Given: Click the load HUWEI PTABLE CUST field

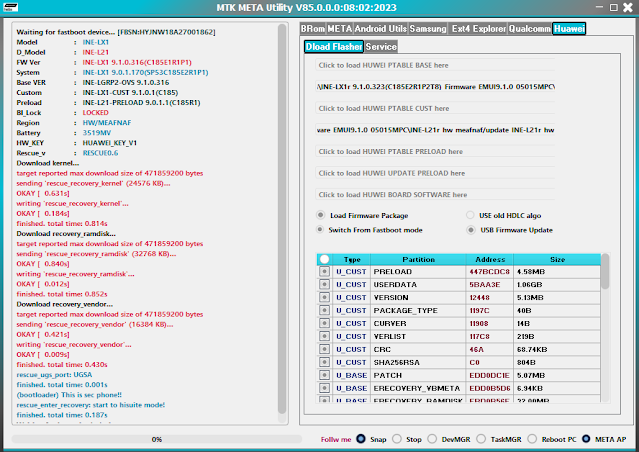Looking at the screenshot, I should click(435, 108).
